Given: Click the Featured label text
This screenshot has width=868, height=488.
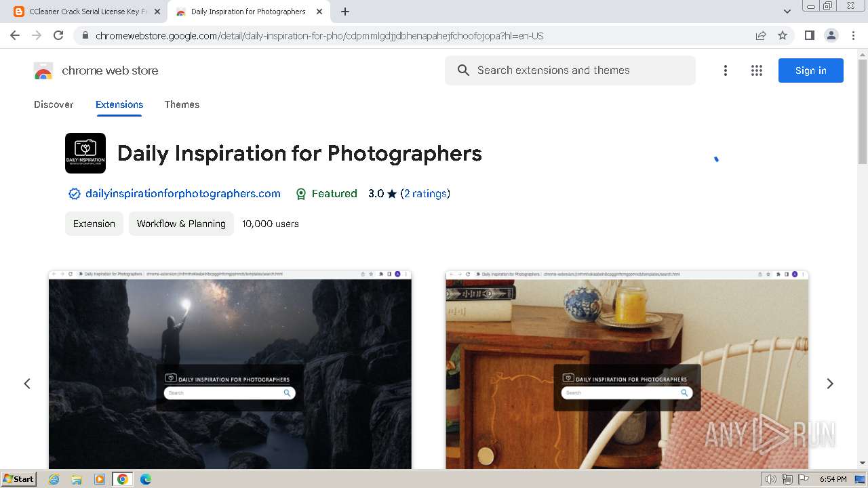Looking at the screenshot, I should pyautogui.click(x=334, y=194).
